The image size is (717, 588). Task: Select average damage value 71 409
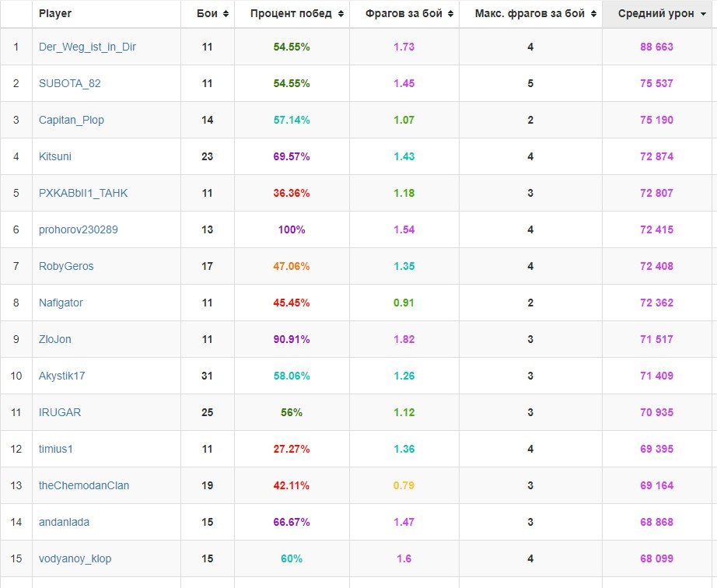pos(656,376)
